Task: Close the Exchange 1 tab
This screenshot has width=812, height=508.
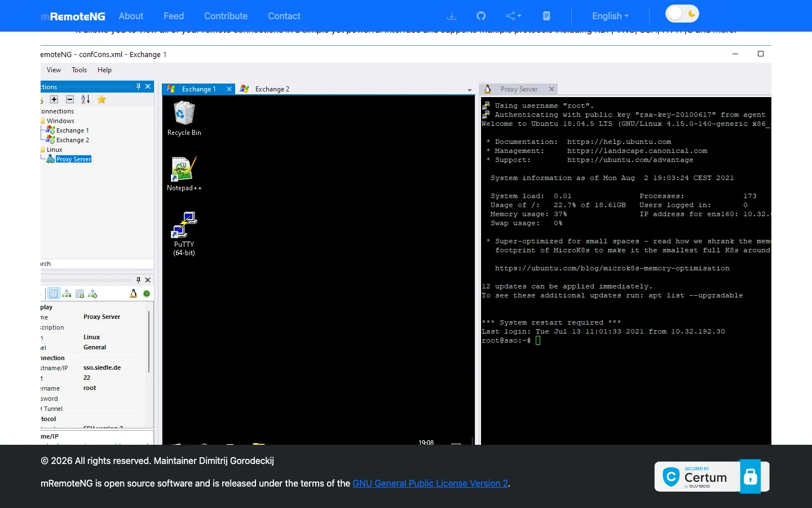Action: point(229,89)
